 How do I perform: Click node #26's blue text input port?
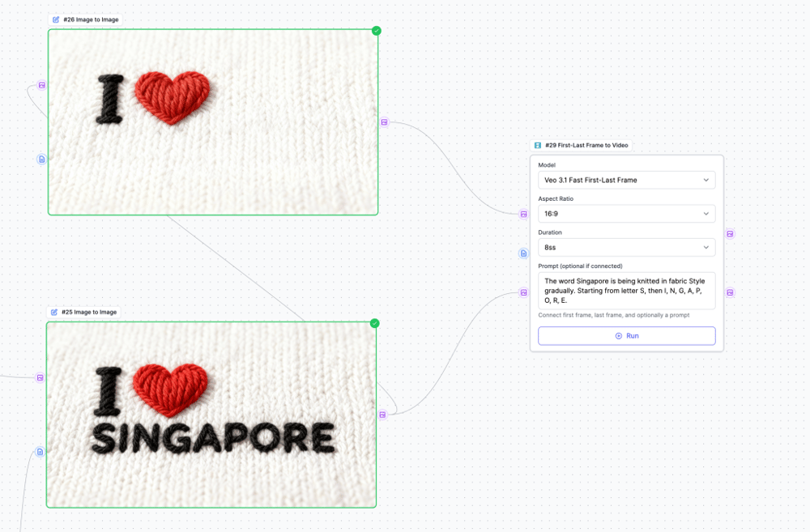click(41, 160)
